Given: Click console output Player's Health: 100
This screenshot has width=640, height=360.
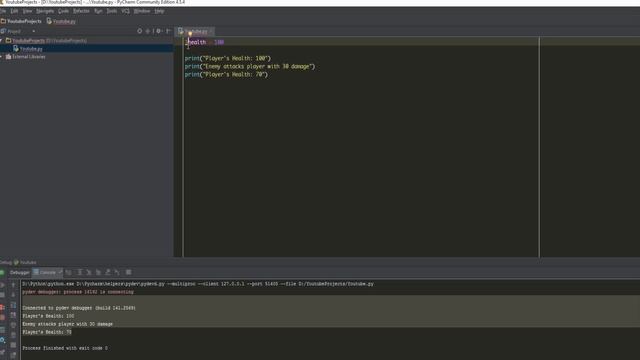Looking at the screenshot, I should click(48, 316).
